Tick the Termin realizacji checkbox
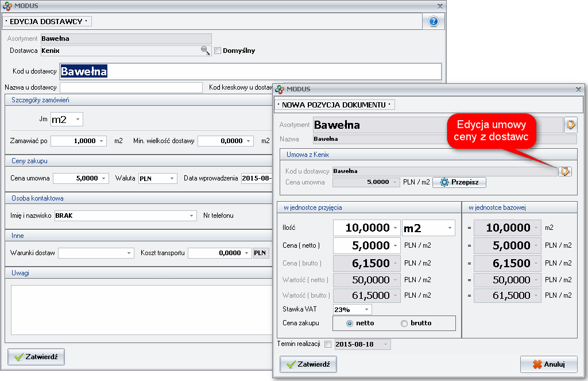588x381 pixels. [x=328, y=344]
